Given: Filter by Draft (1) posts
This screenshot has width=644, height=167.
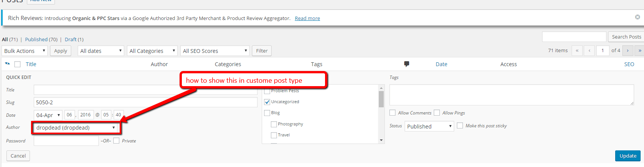Looking at the screenshot, I should 74,39.
